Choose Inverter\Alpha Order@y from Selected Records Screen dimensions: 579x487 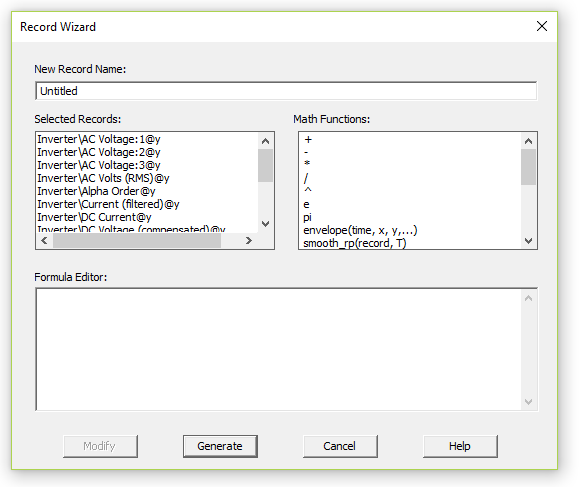pos(96,191)
